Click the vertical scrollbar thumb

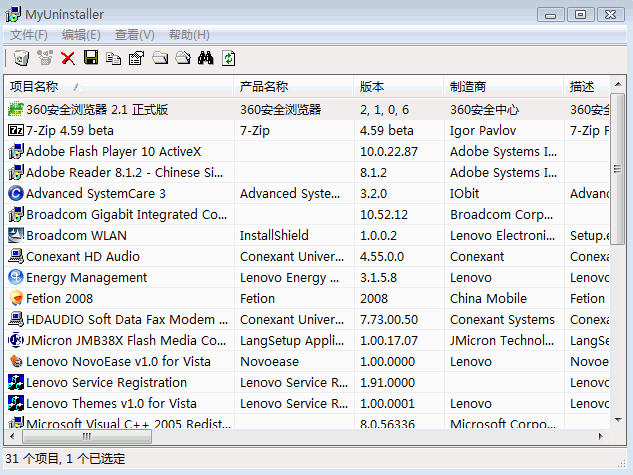(618, 169)
